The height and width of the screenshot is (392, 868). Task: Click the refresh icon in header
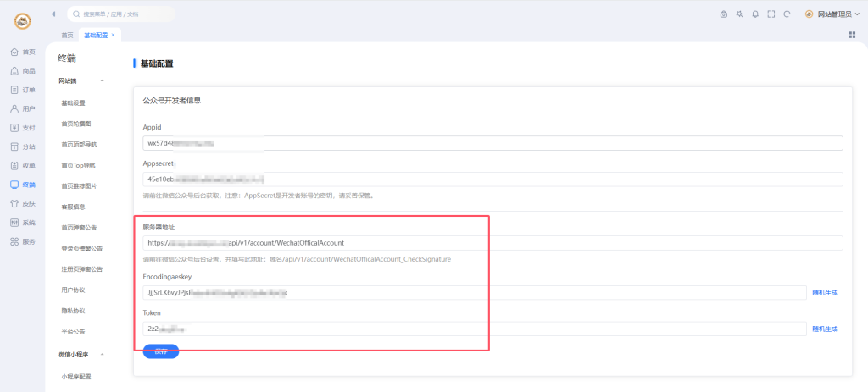tap(787, 14)
